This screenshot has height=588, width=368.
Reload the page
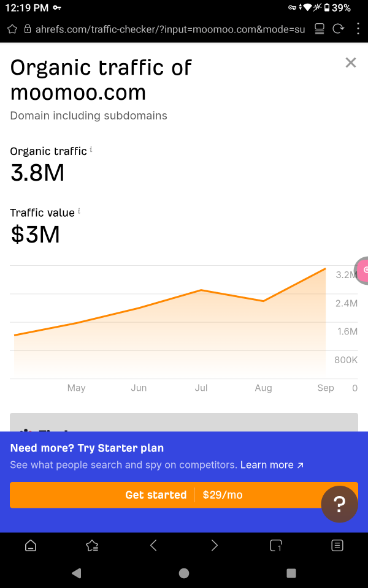click(x=339, y=29)
